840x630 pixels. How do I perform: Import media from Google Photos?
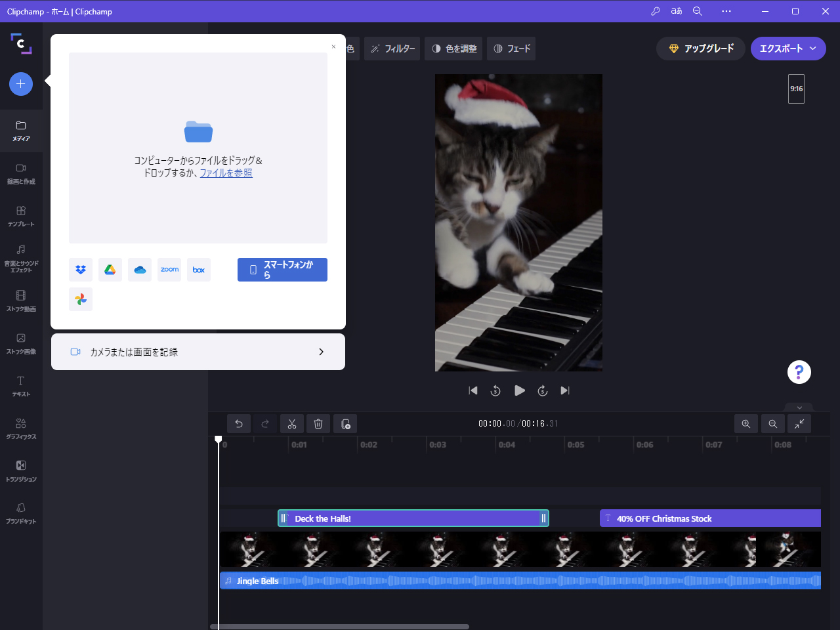coord(80,299)
